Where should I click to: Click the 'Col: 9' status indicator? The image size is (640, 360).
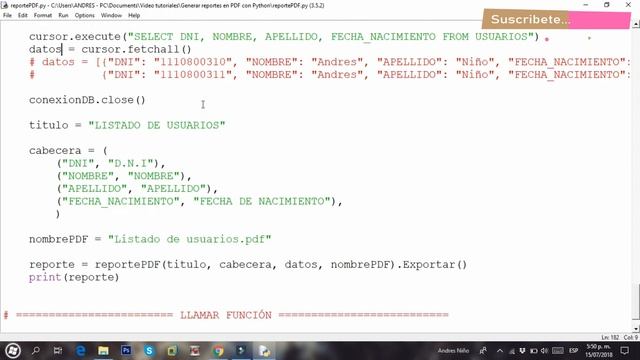(x=630, y=337)
